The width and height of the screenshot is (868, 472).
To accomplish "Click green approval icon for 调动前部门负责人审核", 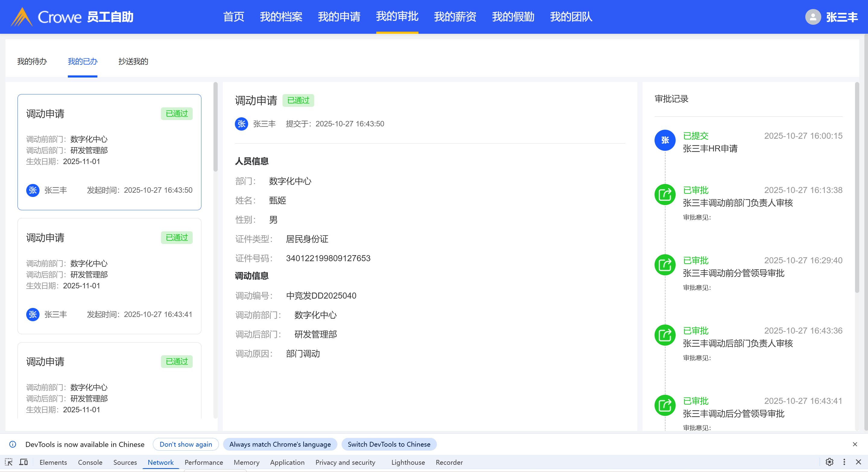I will (664, 195).
